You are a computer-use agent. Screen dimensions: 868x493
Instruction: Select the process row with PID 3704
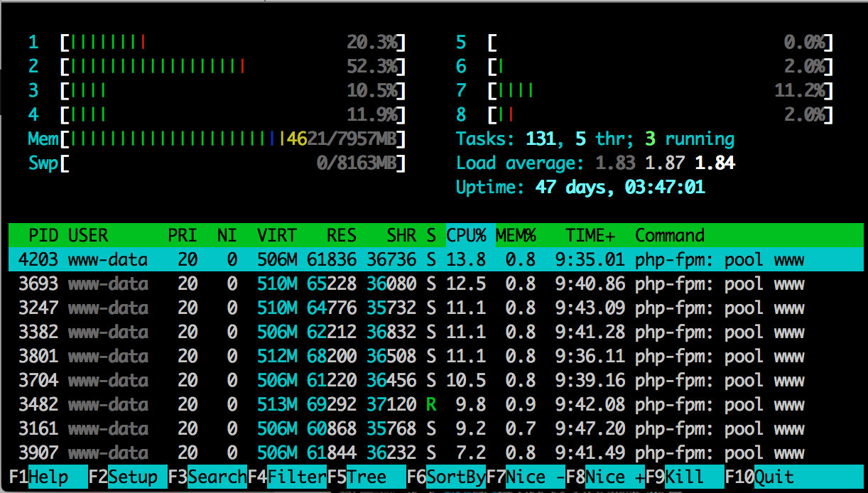tap(436, 380)
